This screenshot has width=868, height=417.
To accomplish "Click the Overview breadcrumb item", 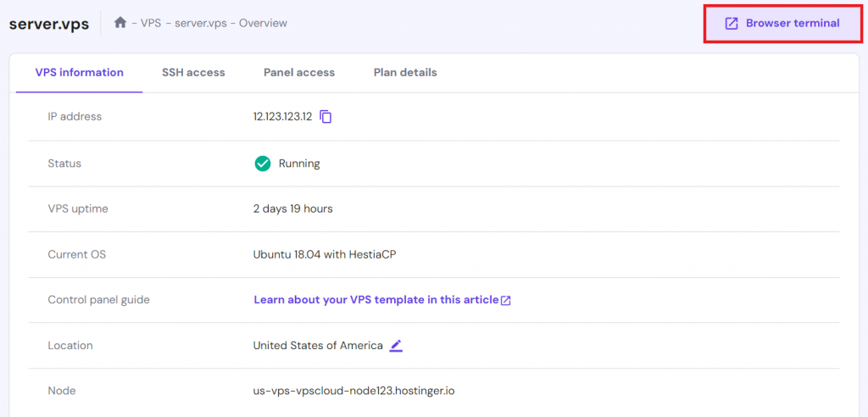I will [x=263, y=23].
